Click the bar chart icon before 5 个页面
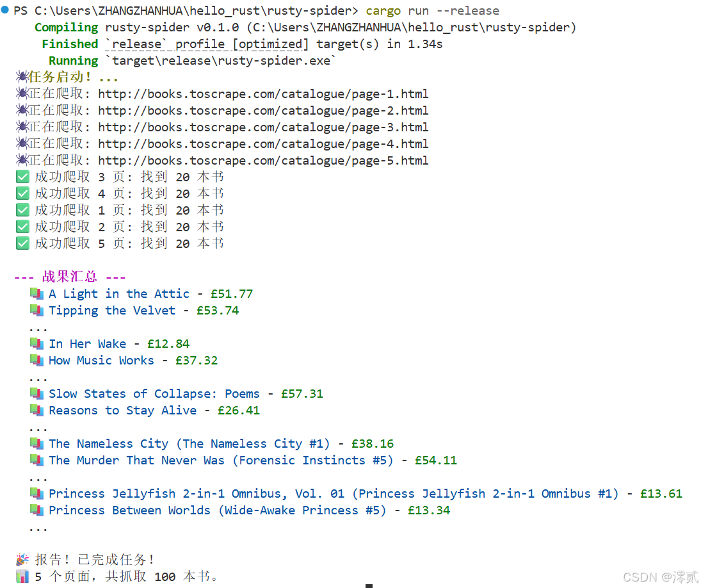Image resolution: width=701 pixels, height=588 pixels. click(x=22, y=576)
